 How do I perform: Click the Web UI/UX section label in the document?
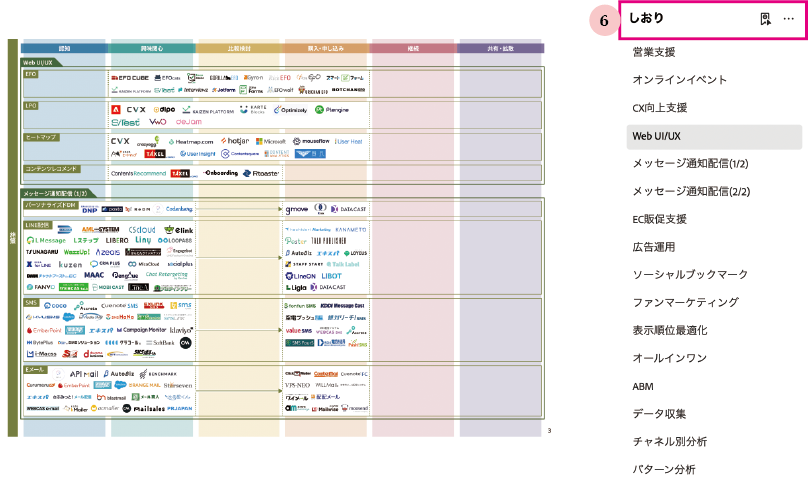(x=38, y=63)
